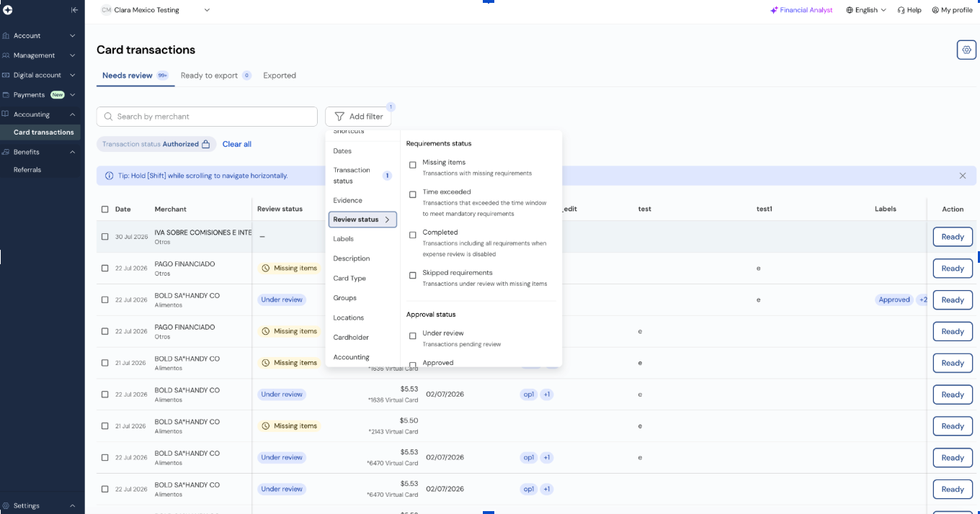Click the clock icon on first Missing items badge
Viewport: 980px width, 514px height.
click(265, 268)
